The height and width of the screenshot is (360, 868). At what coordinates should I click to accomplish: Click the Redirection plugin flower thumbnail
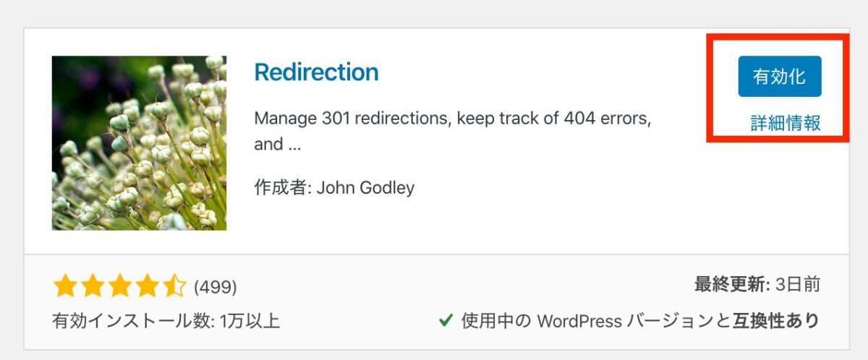(139, 143)
